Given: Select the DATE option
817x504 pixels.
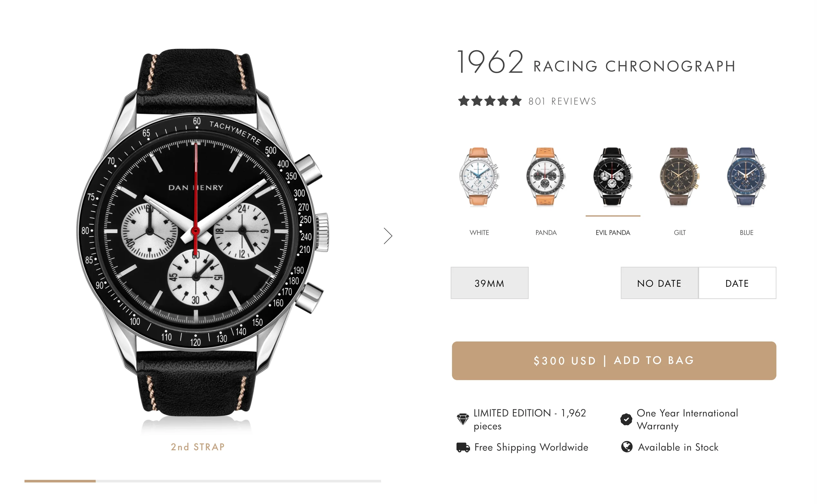Looking at the screenshot, I should 737,283.
